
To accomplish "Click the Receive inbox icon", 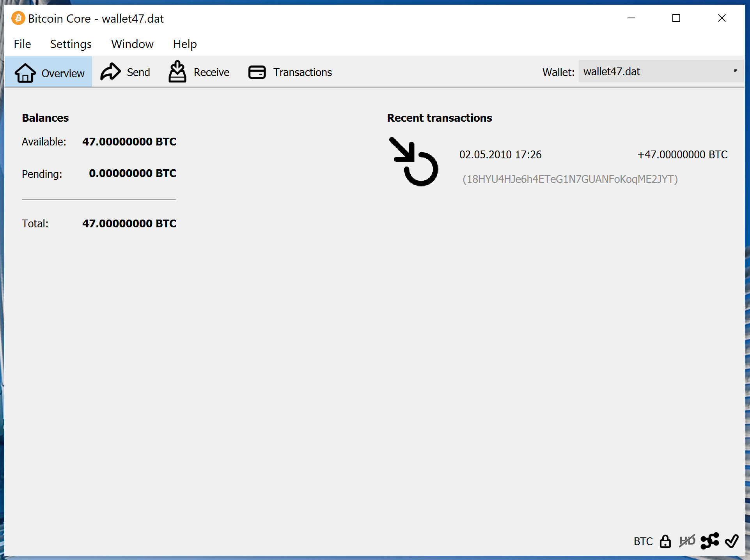I will point(177,72).
